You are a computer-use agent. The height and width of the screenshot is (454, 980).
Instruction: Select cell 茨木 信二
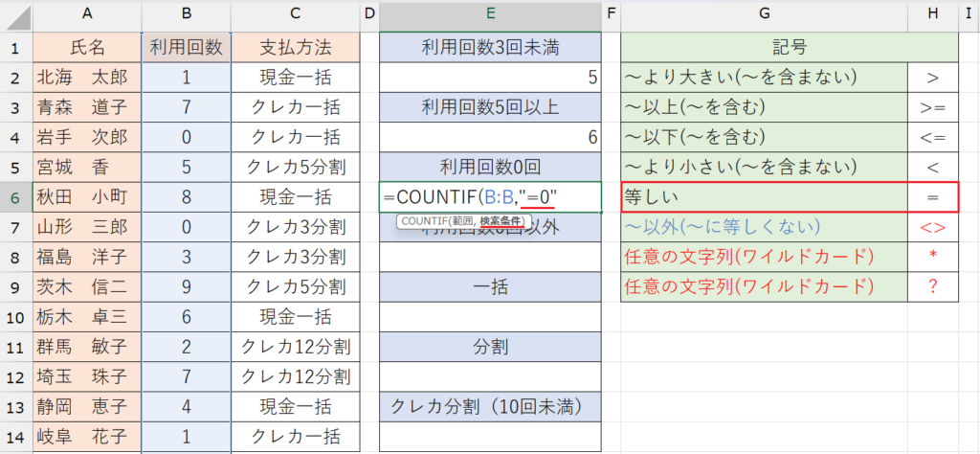tap(87, 287)
